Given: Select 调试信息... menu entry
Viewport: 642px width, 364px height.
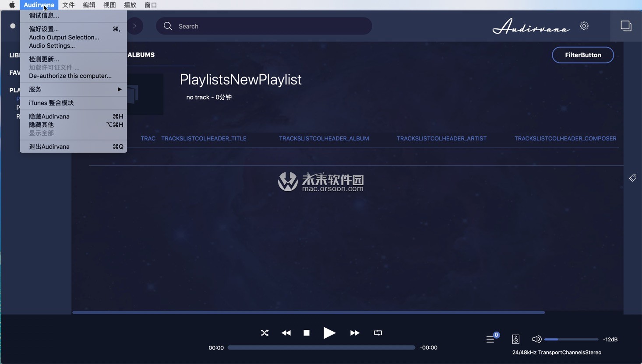Looking at the screenshot, I should (x=73, y=15).
